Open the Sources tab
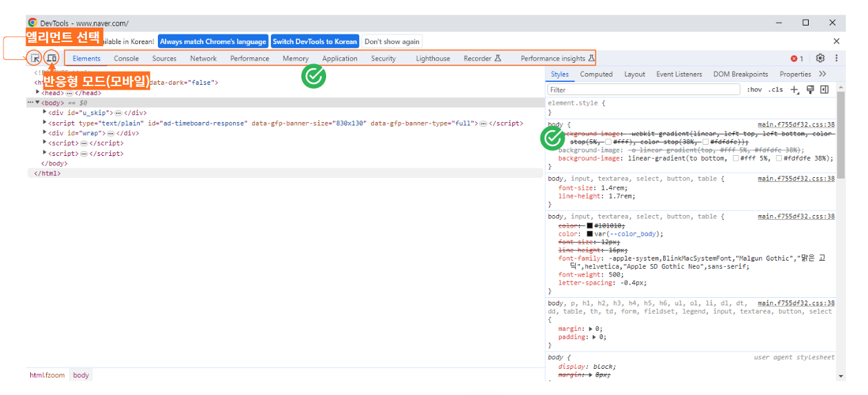This screenshot has height=395, width=868. pyautogui.click(x=164, y=59)
